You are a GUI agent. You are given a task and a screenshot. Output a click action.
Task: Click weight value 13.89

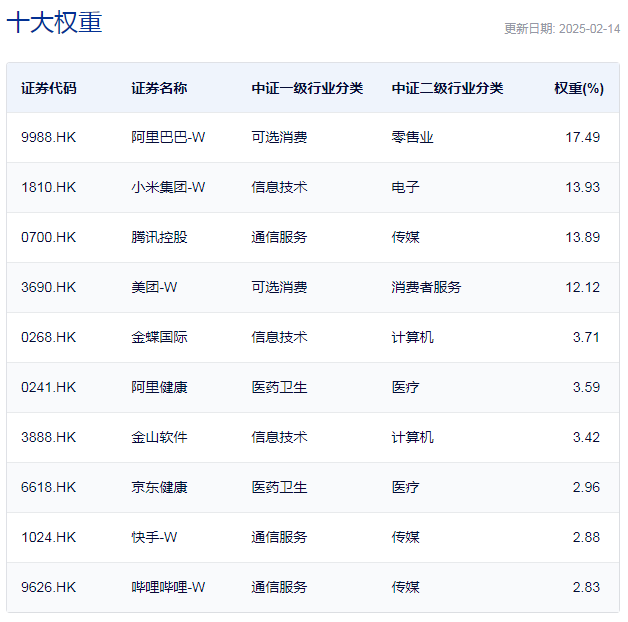(x=582, y=238)
